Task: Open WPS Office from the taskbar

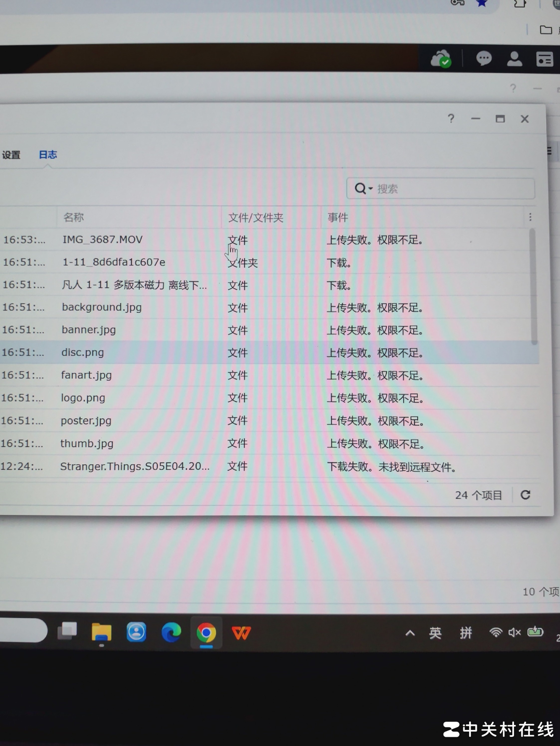Action: 241,632
